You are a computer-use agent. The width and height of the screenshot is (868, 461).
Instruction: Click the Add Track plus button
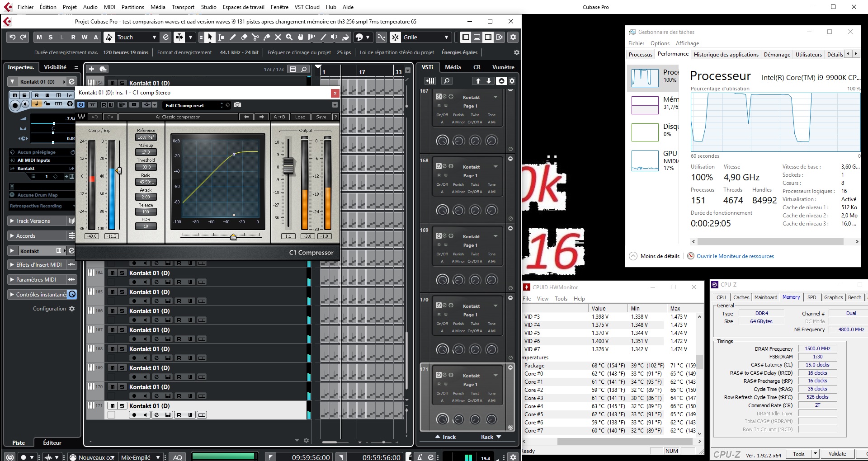click(x=91, y=69)
